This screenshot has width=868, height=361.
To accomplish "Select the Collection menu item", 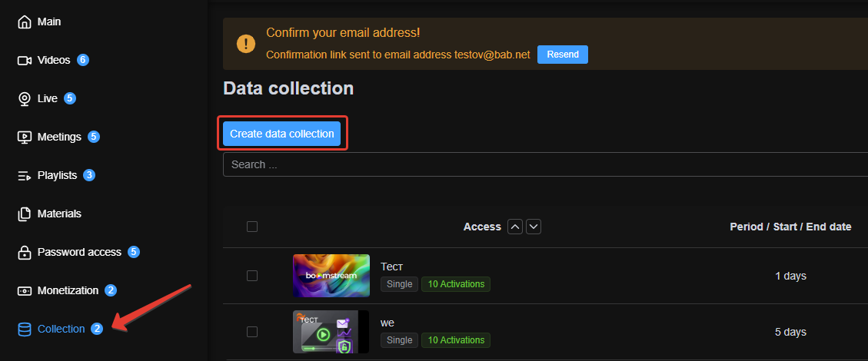I will pos(60,329).
